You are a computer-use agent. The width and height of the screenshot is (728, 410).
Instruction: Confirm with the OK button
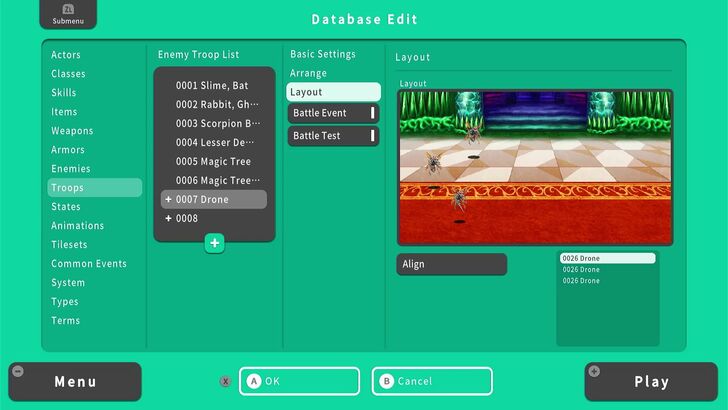pyautogui.click(x=299, y=381)
